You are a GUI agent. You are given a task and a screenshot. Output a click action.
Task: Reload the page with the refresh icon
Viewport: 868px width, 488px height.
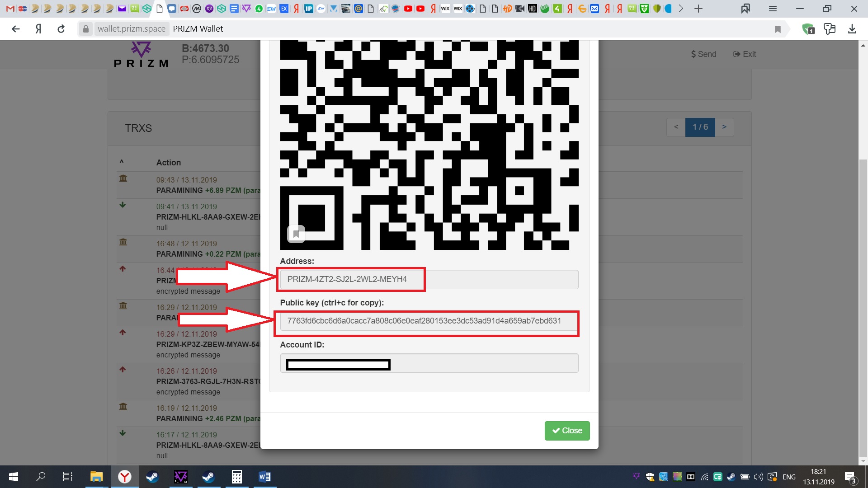(61, 29)
